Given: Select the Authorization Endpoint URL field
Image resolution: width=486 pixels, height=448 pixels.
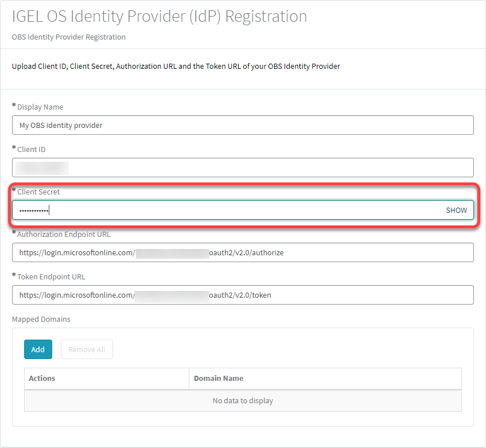Looking at the screenshot, I should pos(243,252).
